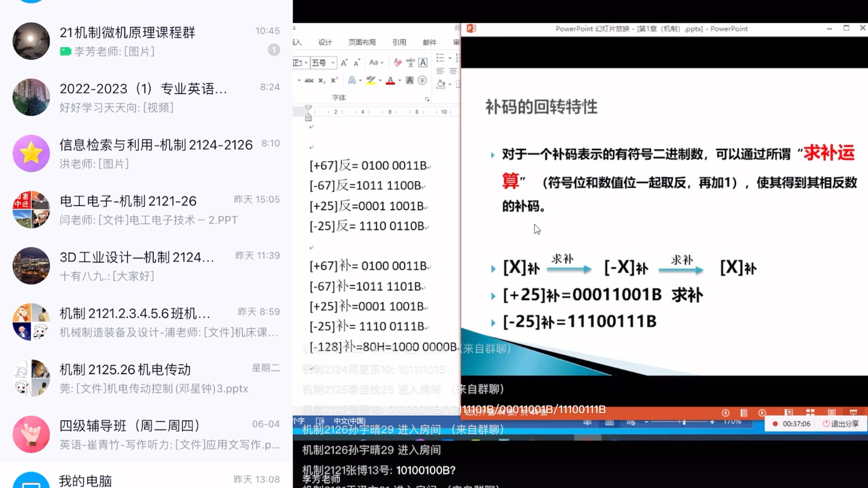Screen dimensions: 868x488
Task: Open the 电工电子-机制2121-26 chat
Action: pos(146,209)
